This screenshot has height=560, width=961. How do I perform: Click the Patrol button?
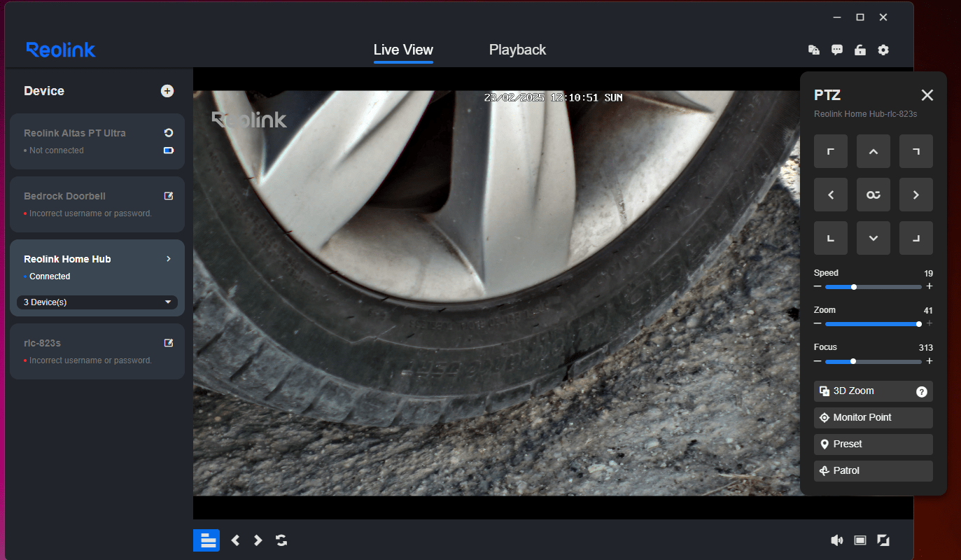click(873, 471)
